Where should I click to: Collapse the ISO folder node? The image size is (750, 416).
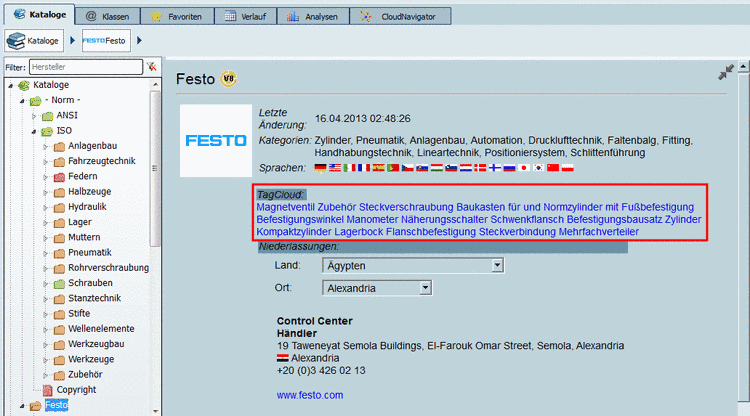pos(34,131)
